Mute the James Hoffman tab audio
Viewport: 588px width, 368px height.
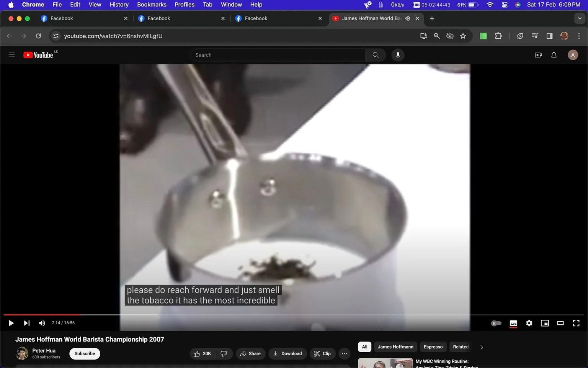tap(407, 18)
